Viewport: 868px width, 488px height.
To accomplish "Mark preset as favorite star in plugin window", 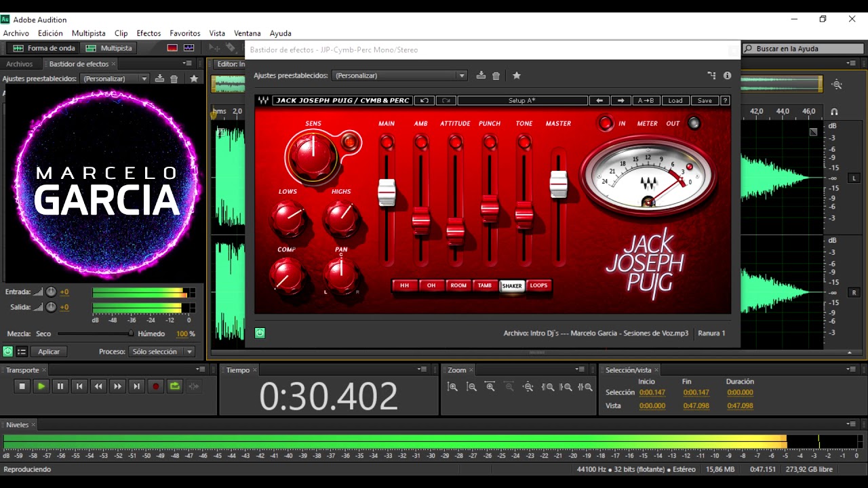I will click(516, 75).
